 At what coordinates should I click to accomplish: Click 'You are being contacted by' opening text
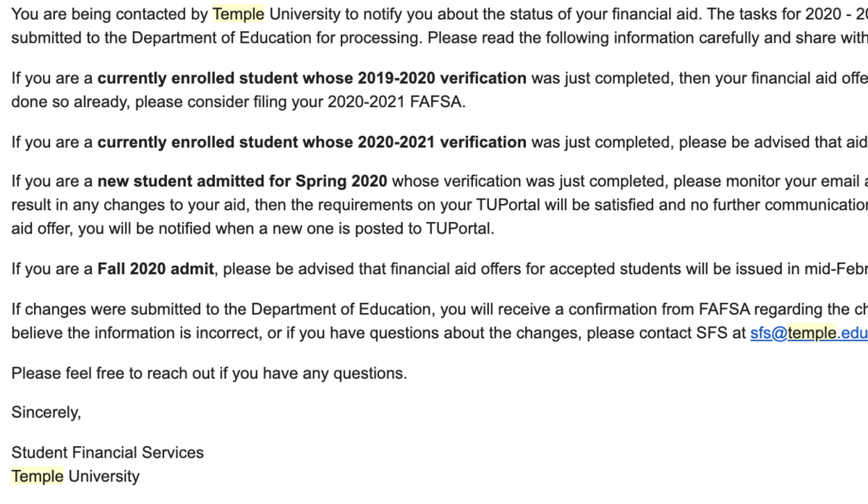click(x=110, y=14)
